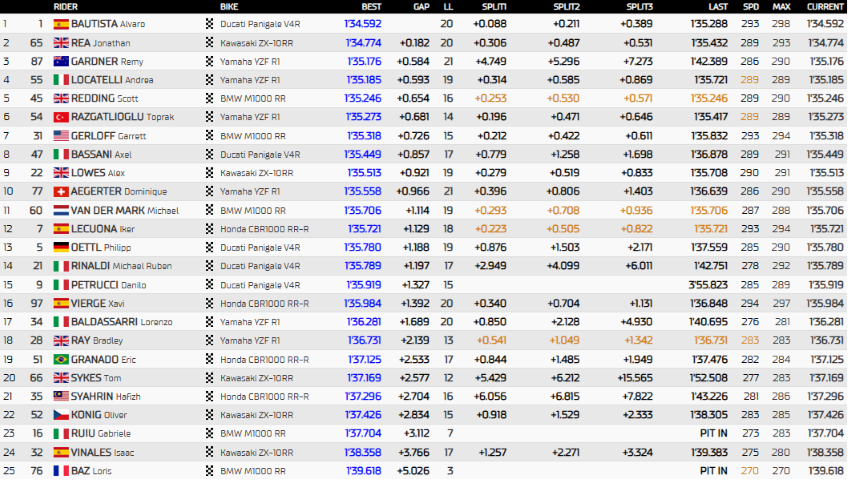Select rider name BALDASSARRI Lorenzo
This screenshot has height=480, width=848.
click(x=122, y=322)
